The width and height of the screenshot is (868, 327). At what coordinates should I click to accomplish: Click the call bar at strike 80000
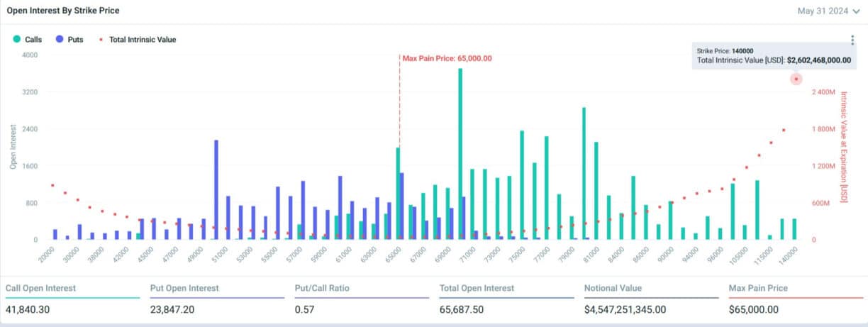(584, 173)
